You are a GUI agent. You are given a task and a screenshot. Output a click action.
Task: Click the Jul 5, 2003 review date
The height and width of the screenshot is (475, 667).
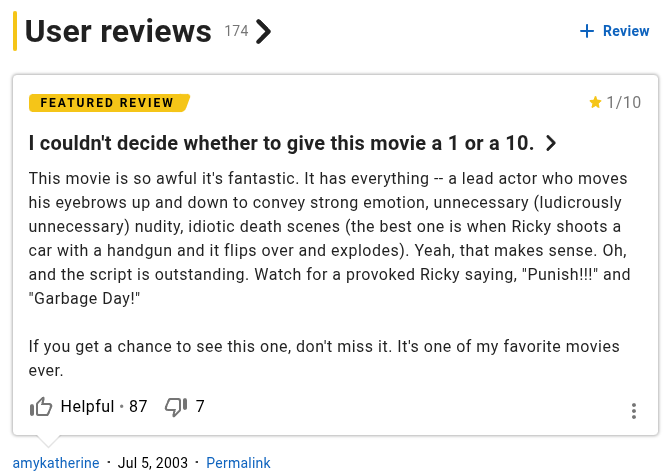point(153,463)
